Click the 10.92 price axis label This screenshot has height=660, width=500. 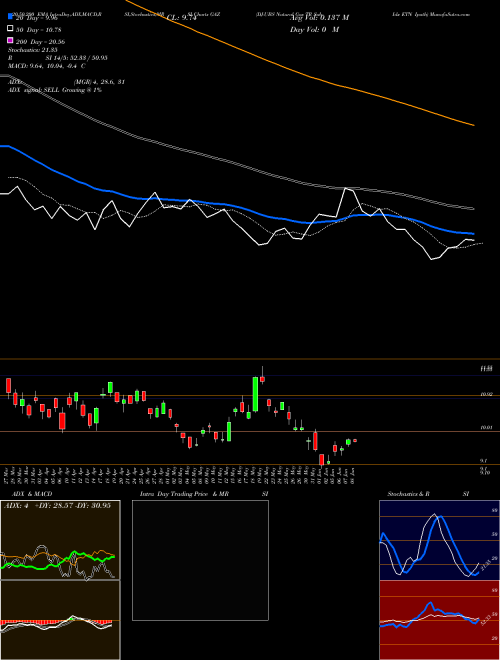487,394
